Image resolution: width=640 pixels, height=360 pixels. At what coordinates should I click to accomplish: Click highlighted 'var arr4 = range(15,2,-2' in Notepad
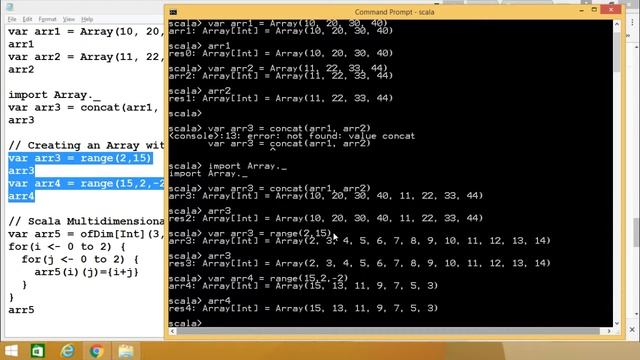click(x=86, y=183)
